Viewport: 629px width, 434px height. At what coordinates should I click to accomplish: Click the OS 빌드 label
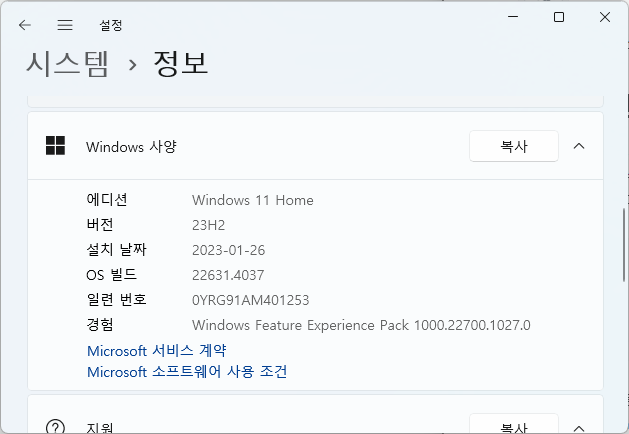112,275
